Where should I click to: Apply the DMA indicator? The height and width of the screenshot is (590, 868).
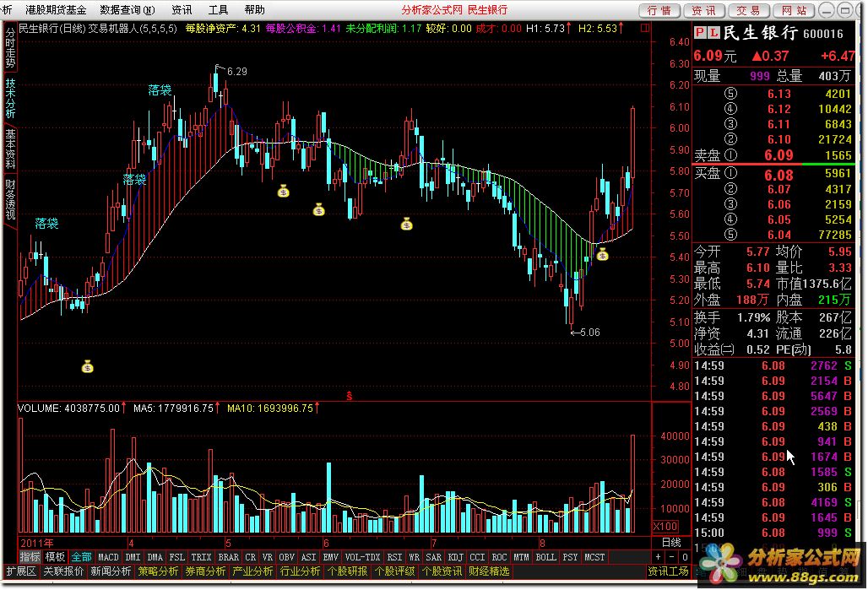tap(155, 557)
